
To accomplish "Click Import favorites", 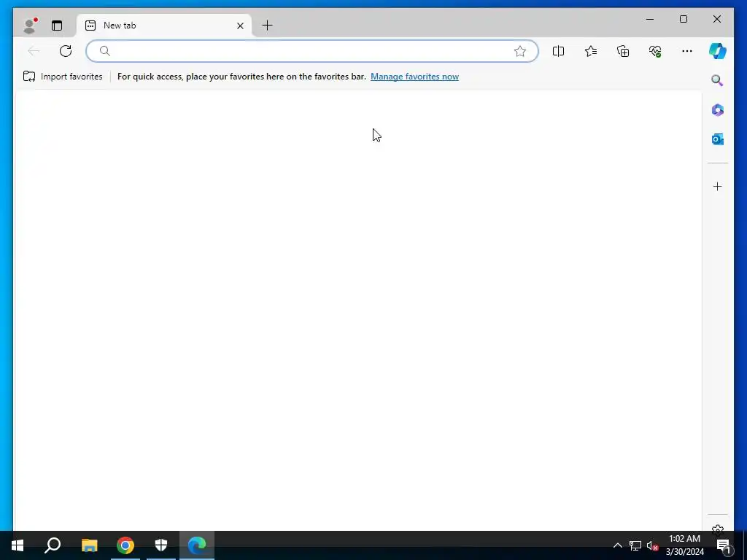I will tap(63, 77).
